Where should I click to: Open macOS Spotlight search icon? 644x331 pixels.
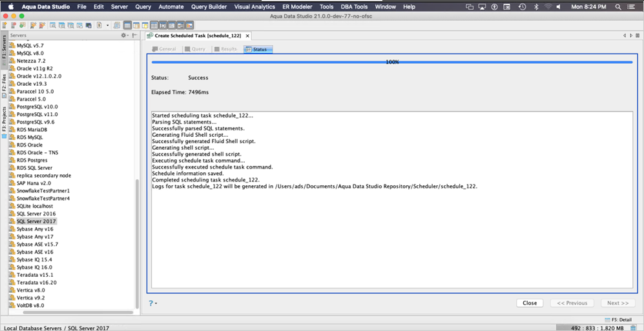618,7
